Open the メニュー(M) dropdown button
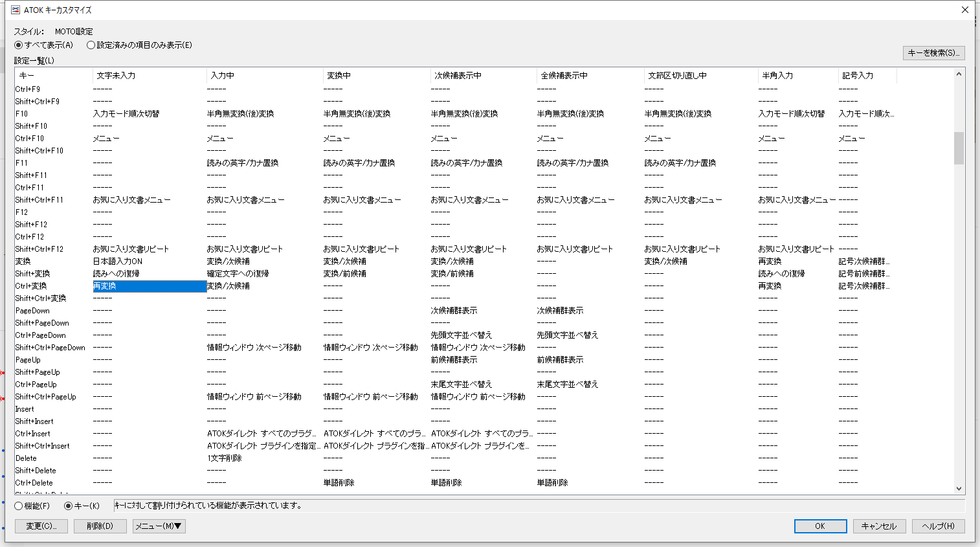 pyautogui.click(x=159, y=526)
